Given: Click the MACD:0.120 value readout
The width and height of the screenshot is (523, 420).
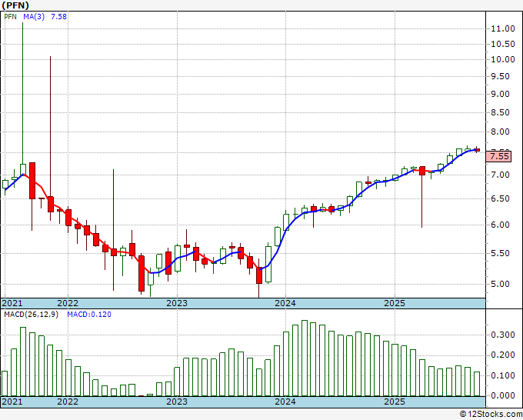Looking at the screenshot, I should pos(89,315).
